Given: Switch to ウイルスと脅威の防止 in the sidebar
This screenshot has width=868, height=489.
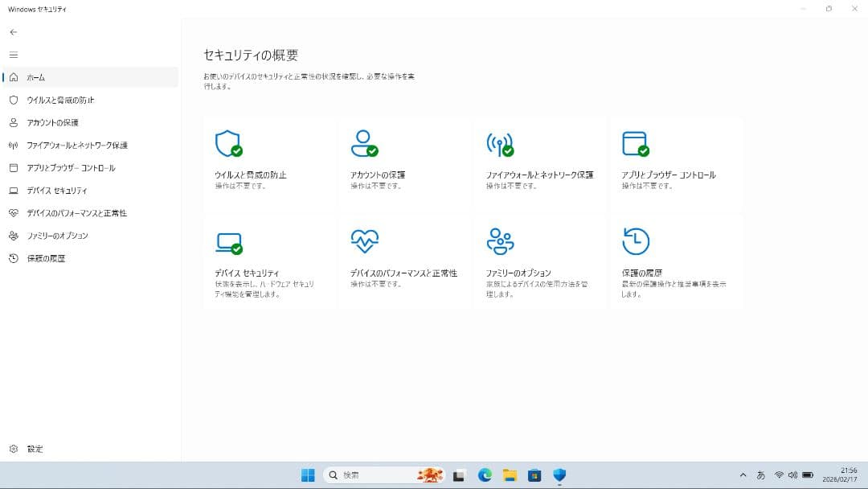Looking at the screenshot, I should pyautogui.click(x=64, y=100).
